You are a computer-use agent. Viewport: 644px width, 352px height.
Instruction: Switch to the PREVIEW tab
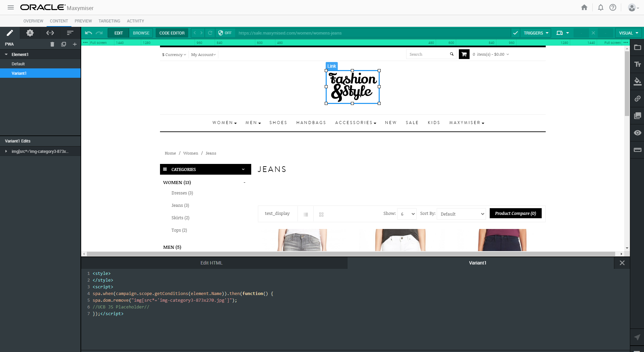tap(83, 21)
